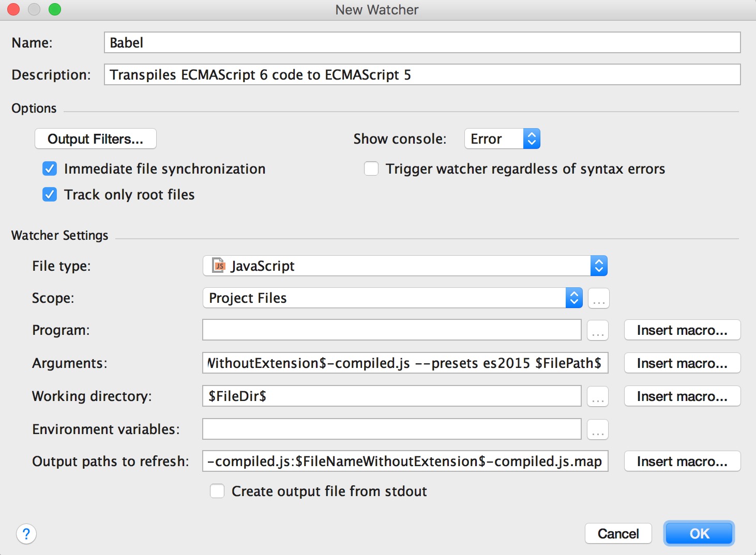This screenshot has width=756, height=555.
Task: Insert macro for Program field
Action: pyautogui.click(x=682, y=330)
